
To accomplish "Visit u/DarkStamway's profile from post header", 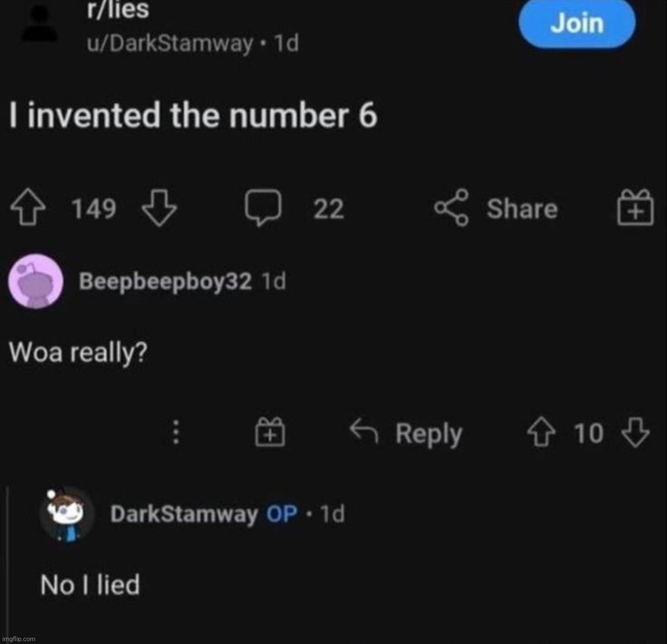I will click(x=169, y=43).
